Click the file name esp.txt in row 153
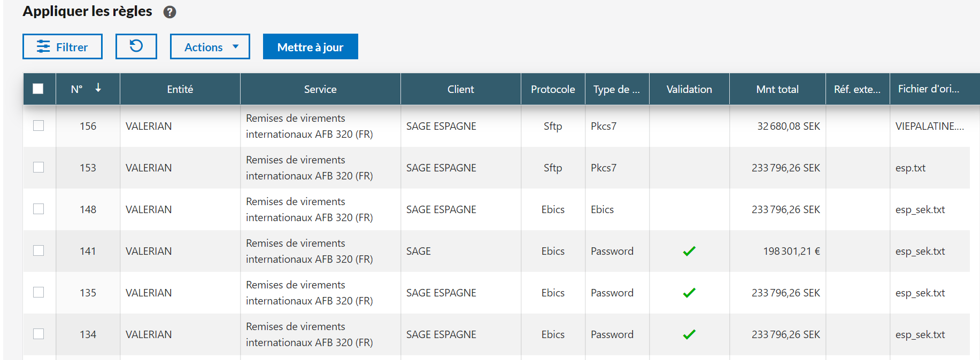Viewport: 980px width, 360px height. click(x=910, y=168)
